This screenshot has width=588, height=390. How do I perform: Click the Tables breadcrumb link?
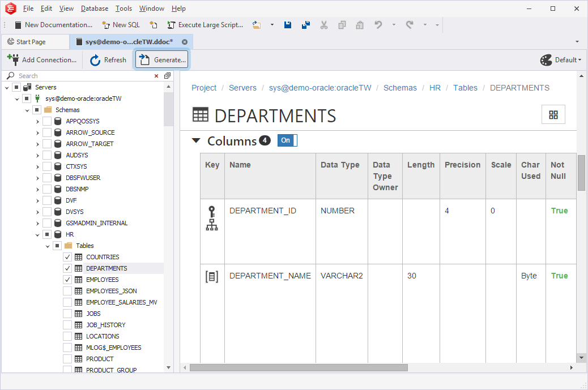click(x=465, y=88)
